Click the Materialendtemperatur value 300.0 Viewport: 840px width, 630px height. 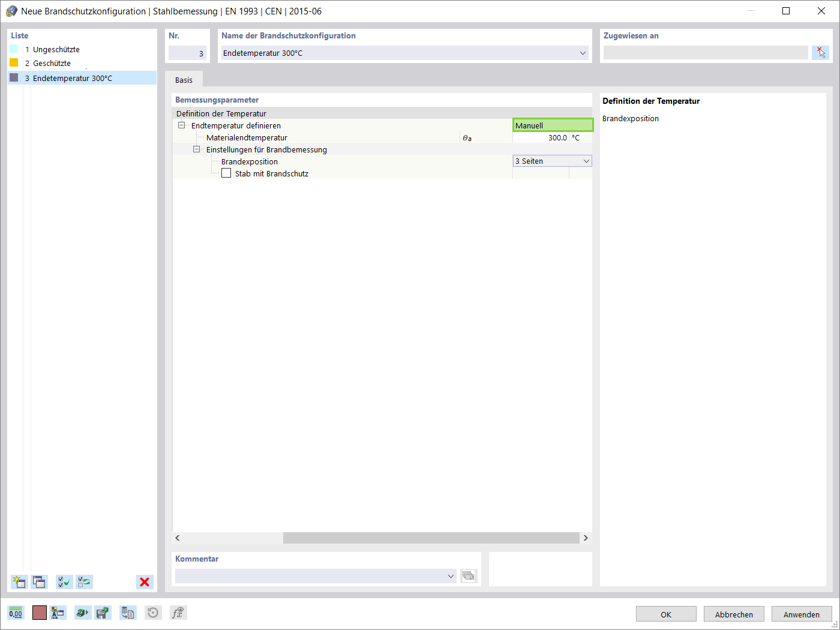click(x=541, y=137)
